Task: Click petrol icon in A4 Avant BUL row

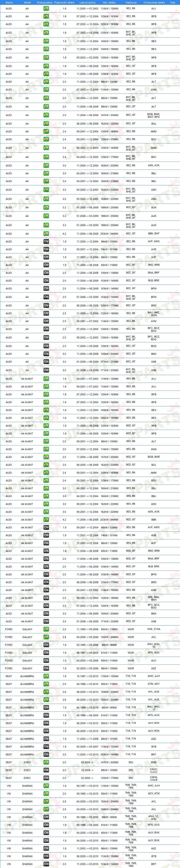Action: (x=46, y=465)
